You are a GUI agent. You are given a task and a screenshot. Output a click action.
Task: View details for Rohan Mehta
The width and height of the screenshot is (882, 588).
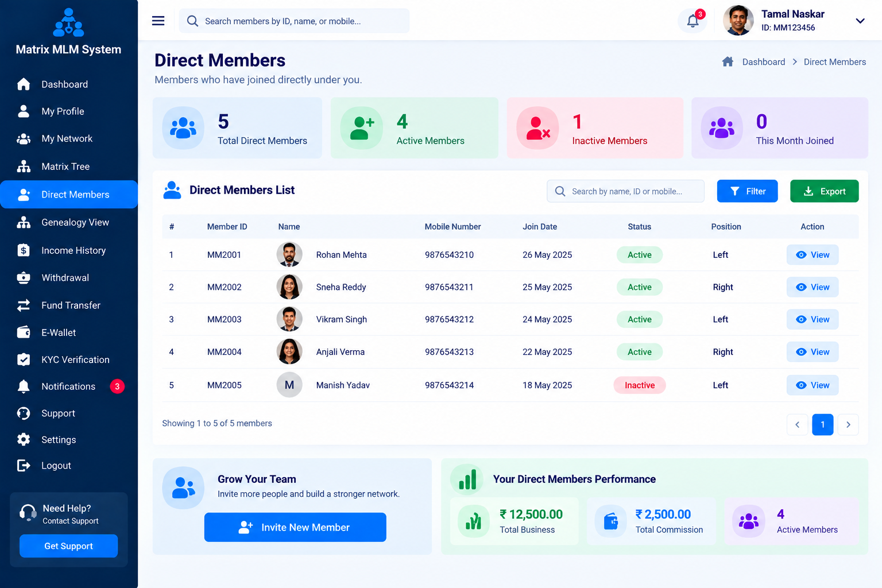pos(813,255)
